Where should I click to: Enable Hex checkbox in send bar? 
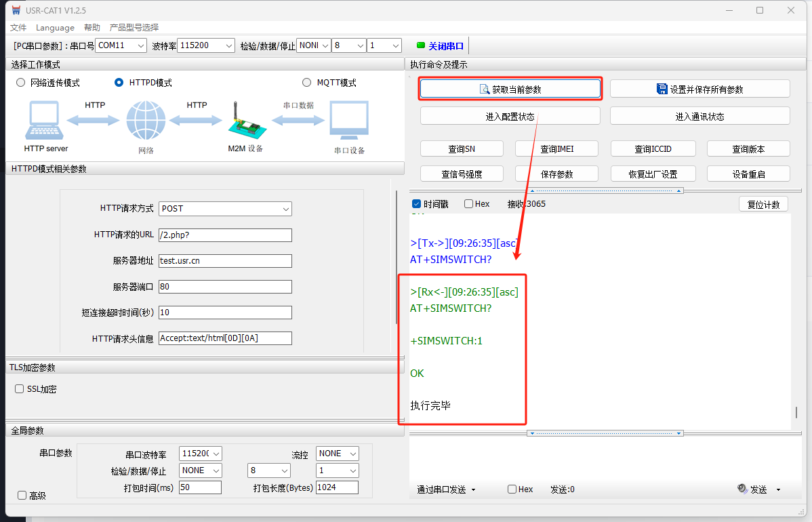pyautogui.click(x=512, y=489)
